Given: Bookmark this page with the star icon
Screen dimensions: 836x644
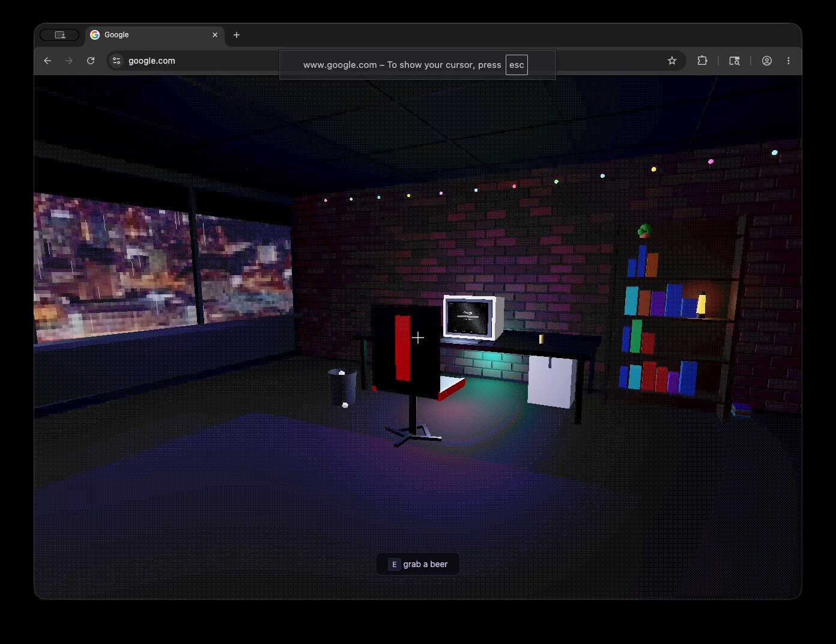Looking at the screenshot, I should [x=672, y=61].
